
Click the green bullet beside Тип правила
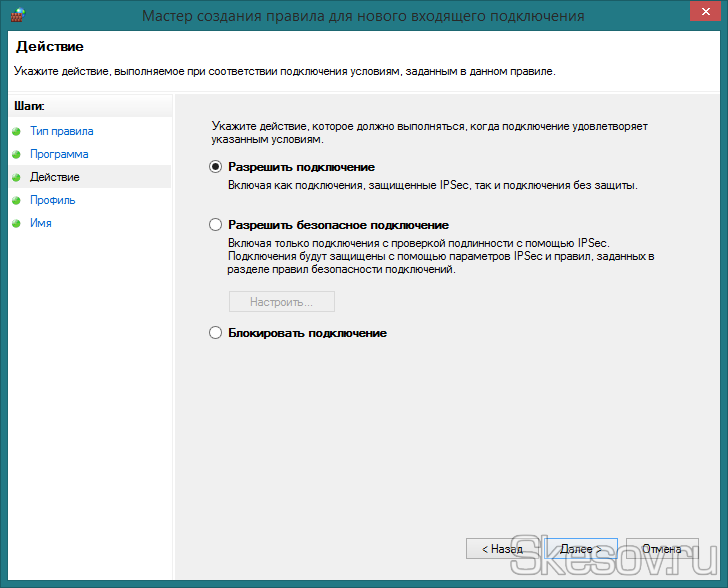point(16,131)
